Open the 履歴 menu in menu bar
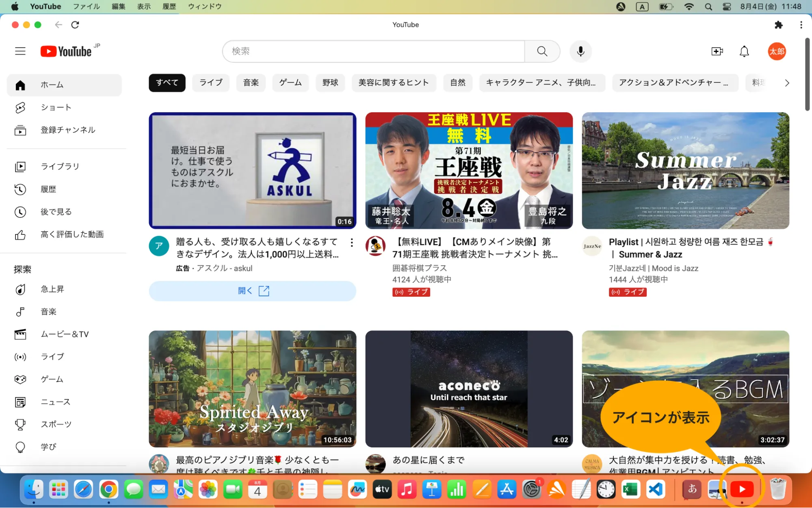The height and width of the screenshot is (508, 812). click(x=169, y=7)
